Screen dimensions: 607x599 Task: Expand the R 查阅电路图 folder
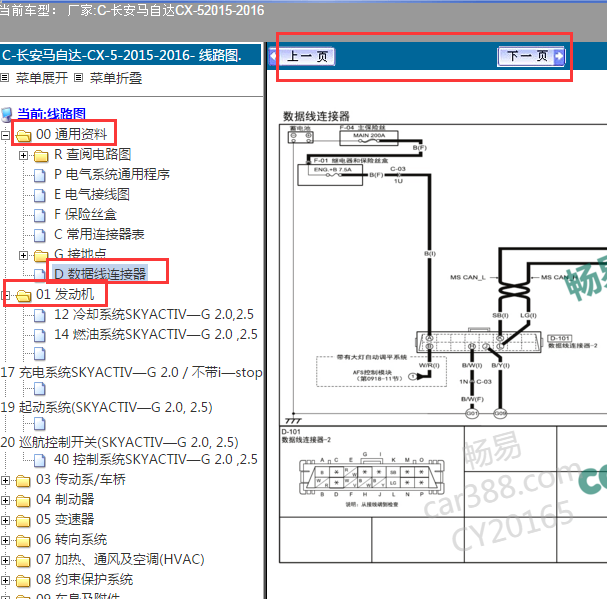[x=24, y=155]
